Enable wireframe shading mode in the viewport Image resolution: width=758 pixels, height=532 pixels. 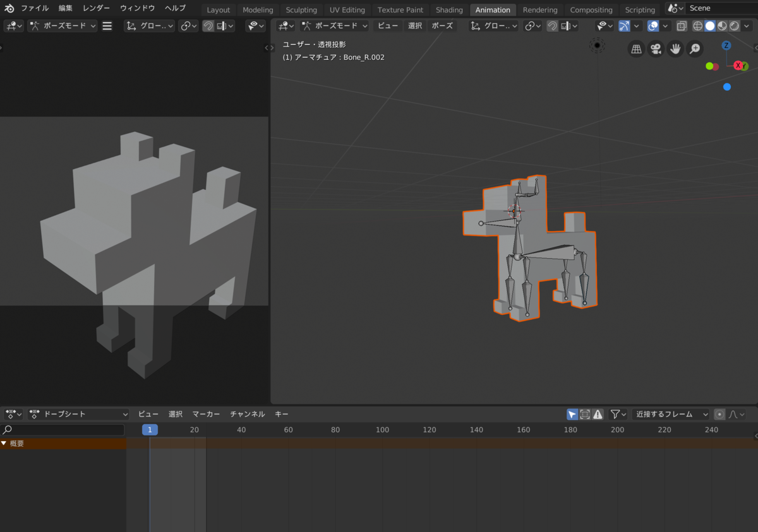point(697,26)
